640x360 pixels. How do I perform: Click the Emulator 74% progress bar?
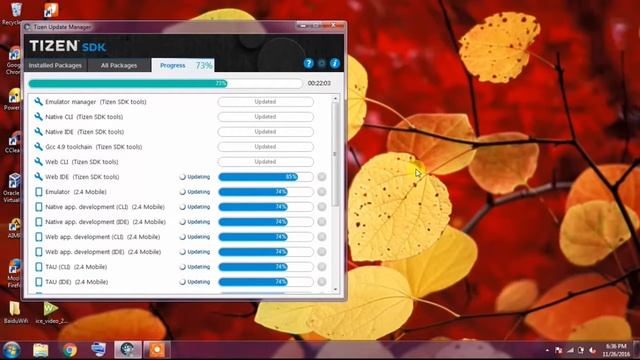pyautogui.click(x=266, y=192)
